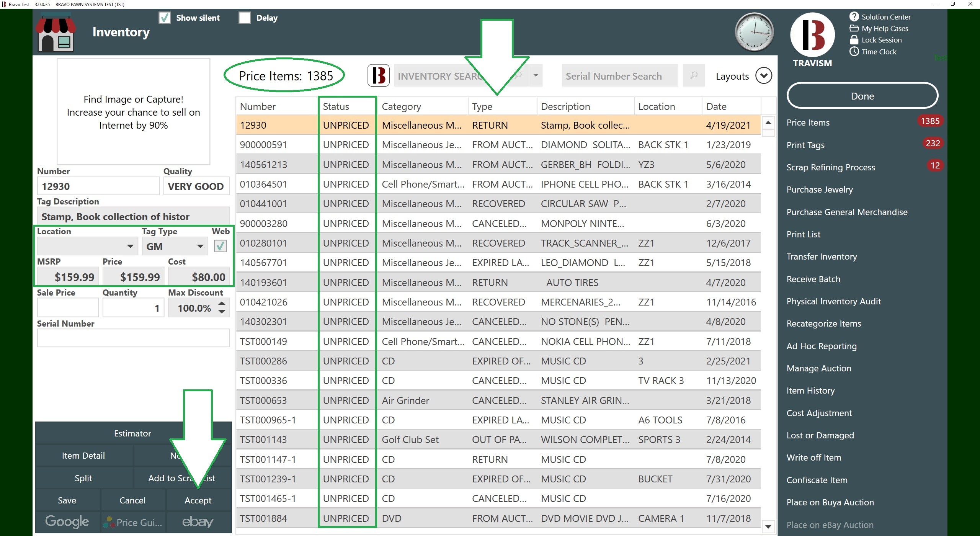
Task: Look up item on eBay
Action: 198,522
